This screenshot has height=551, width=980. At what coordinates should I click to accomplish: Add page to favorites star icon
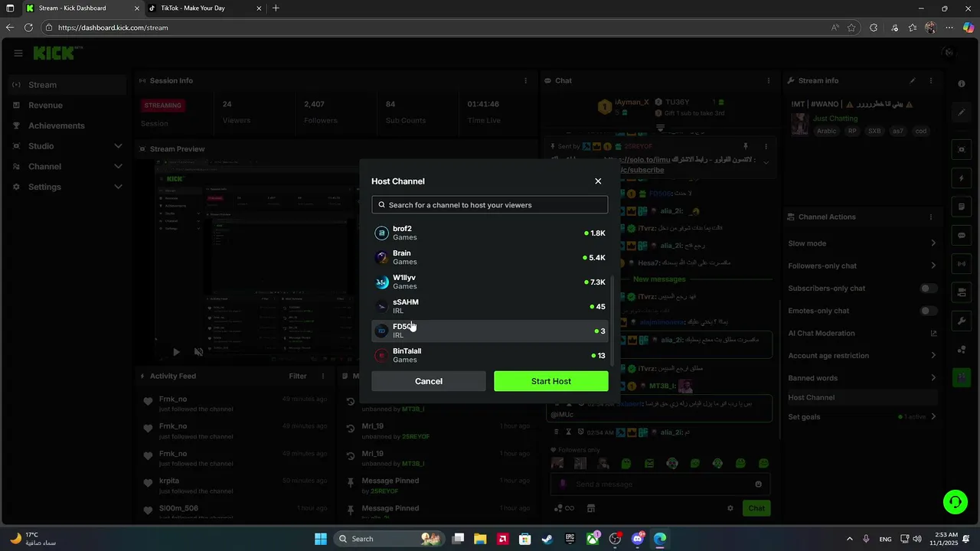point(851,28)
